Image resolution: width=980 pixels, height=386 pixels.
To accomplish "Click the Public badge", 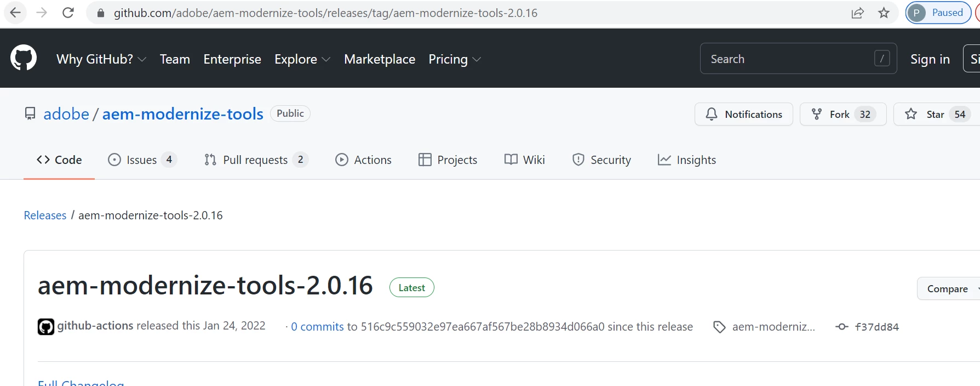I will point(290,113).
